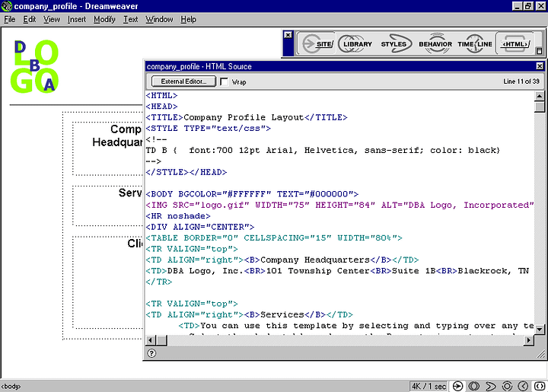The width and height of the screenshot is (548, 392).
Task: Toggle the HTML launcher button
Action: (x=515, y=43)
